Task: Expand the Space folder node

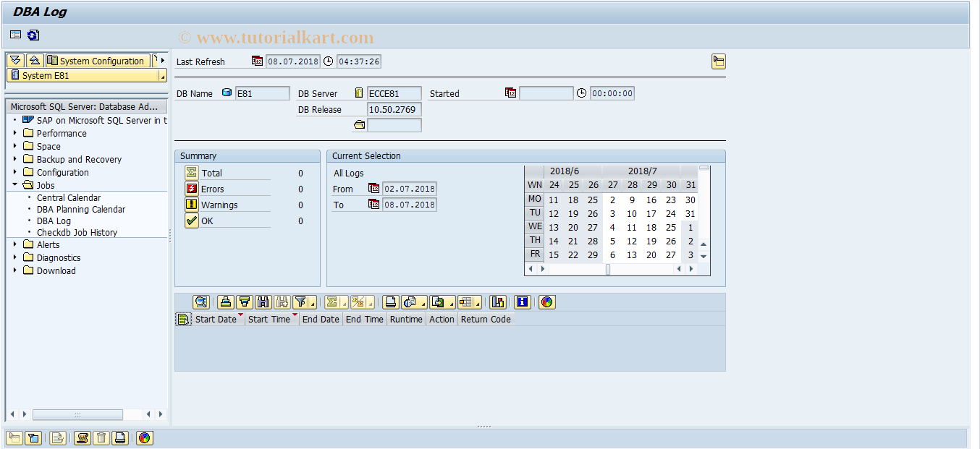Action: pyautogui.click(x=14, y=146)
